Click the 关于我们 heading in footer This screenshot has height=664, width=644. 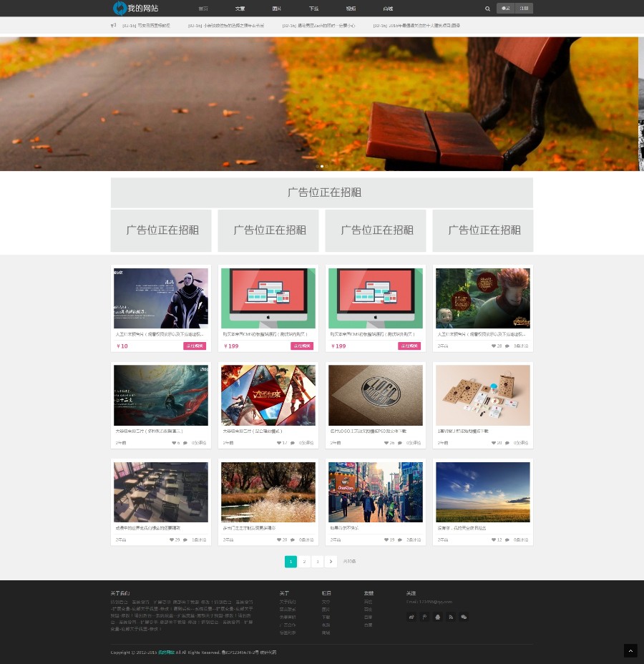(x=119, y=593)
